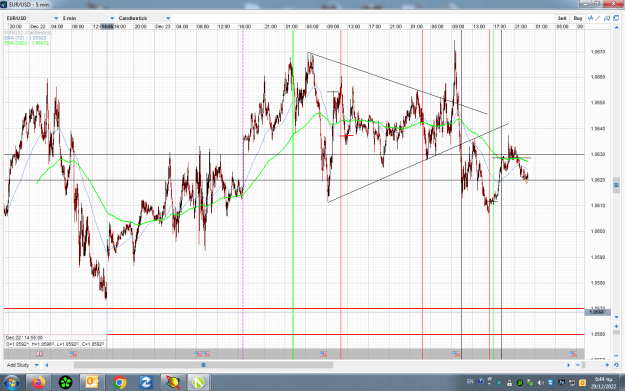
Task: Open the Windows Start button
Action: pyautogui.click(x=12, y=383)
